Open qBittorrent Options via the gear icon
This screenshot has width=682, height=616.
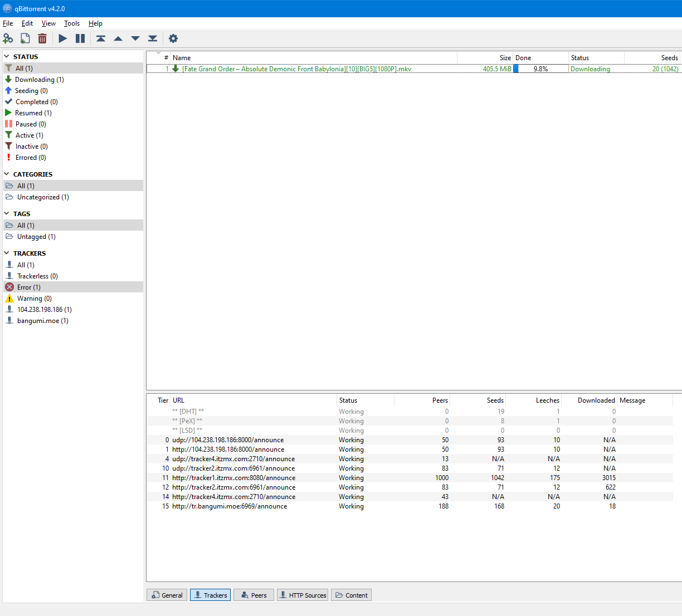[x=173, y=38]
